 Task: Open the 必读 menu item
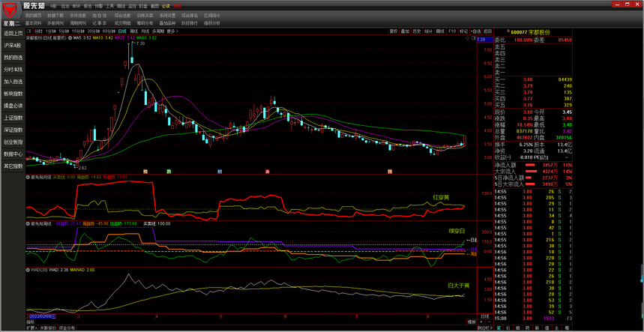(x=166, y=7)
